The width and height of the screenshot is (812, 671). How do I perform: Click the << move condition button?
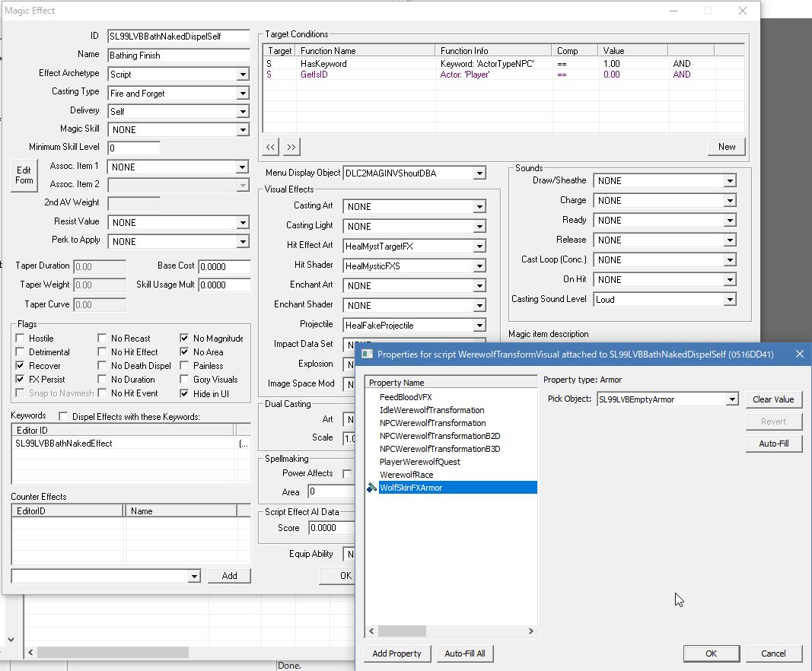coord(271,146)
